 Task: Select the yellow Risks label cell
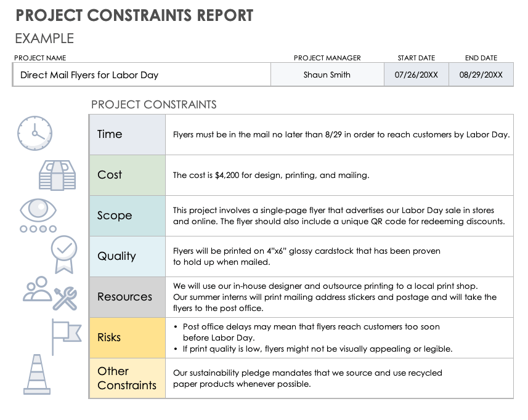pyautogui.click(x=128, y=337)
